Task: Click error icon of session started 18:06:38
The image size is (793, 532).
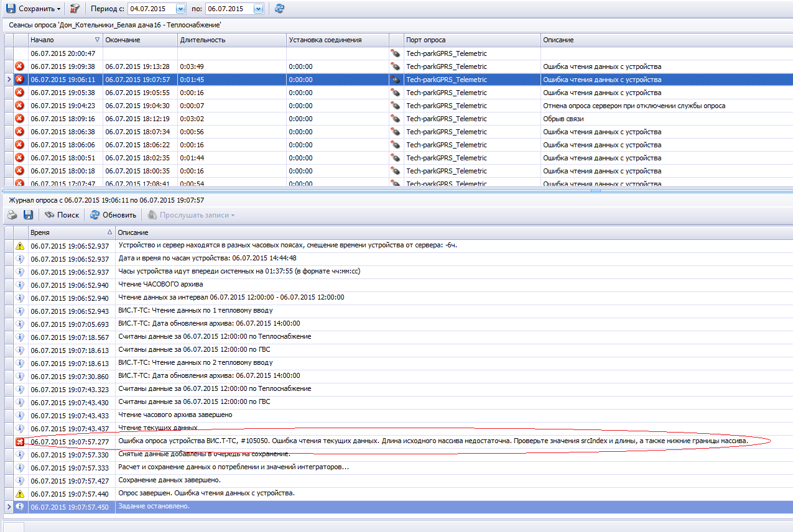Action: [19, 132]
